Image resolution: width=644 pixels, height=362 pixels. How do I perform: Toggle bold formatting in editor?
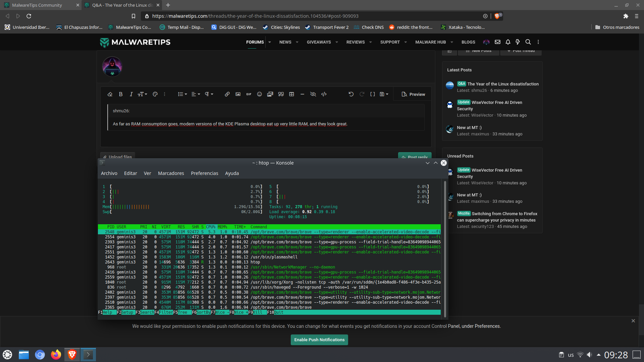pyautogui.click(x=120, y=94)
